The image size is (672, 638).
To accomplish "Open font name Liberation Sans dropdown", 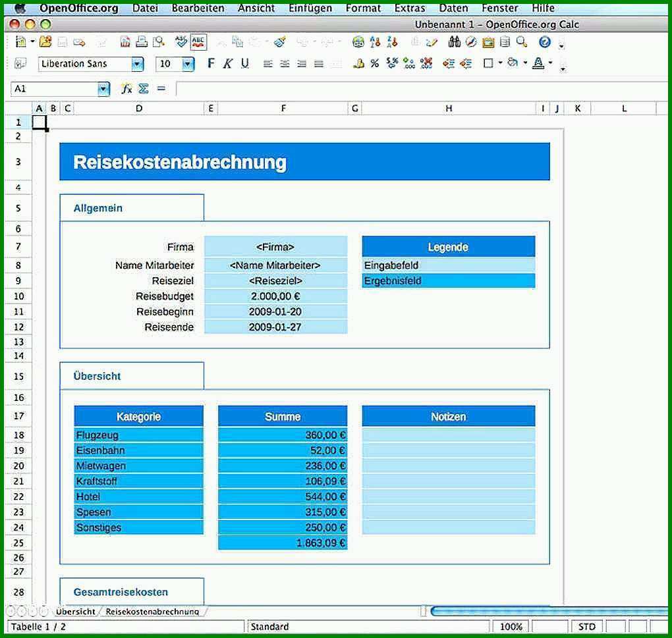I will coord(137,65).
